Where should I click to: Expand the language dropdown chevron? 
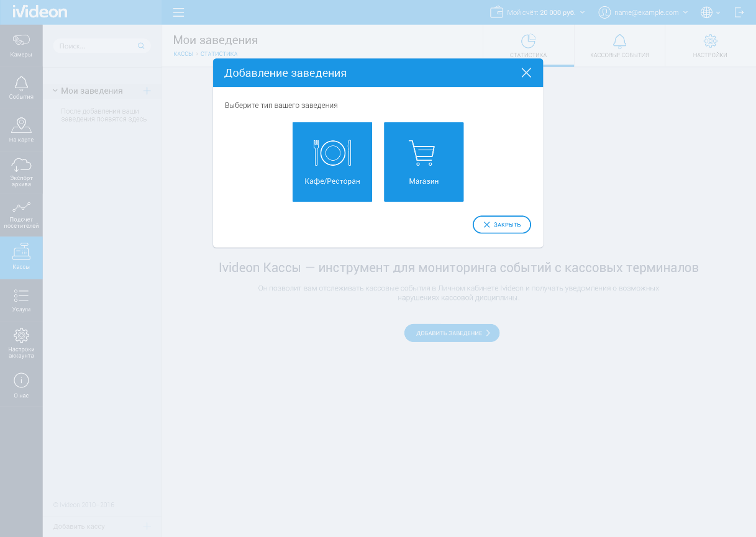pyautogui.click(x=718, y=12)
